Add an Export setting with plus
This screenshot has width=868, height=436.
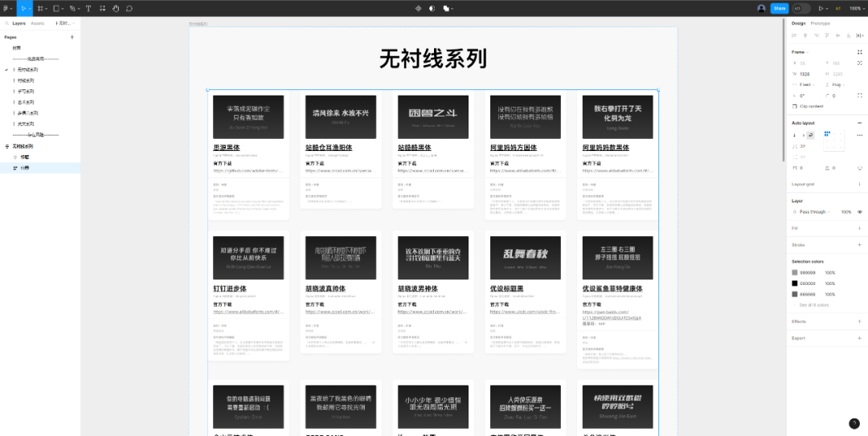[x=860, y=338]
